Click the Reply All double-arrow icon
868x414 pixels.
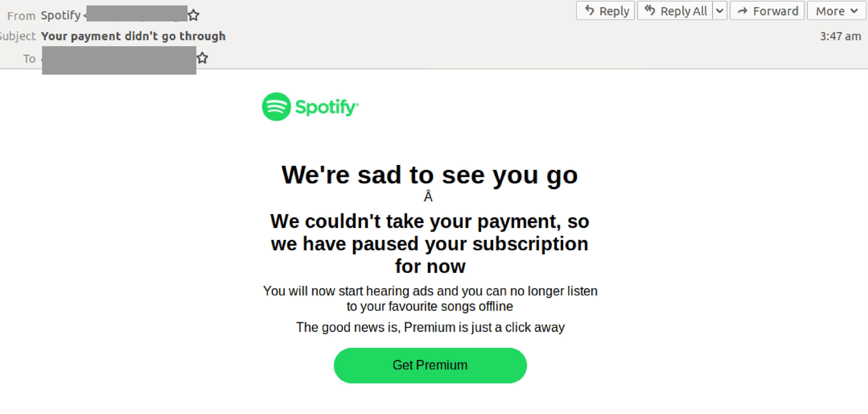pyautogui.click(x=649, y=11)
